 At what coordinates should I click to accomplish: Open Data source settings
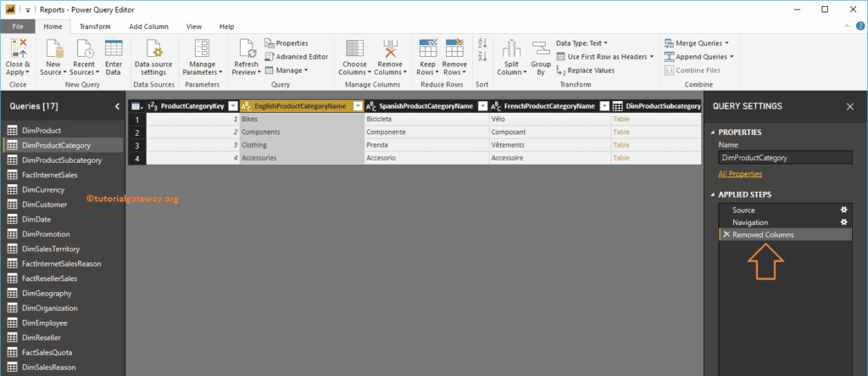click(153, 58)
